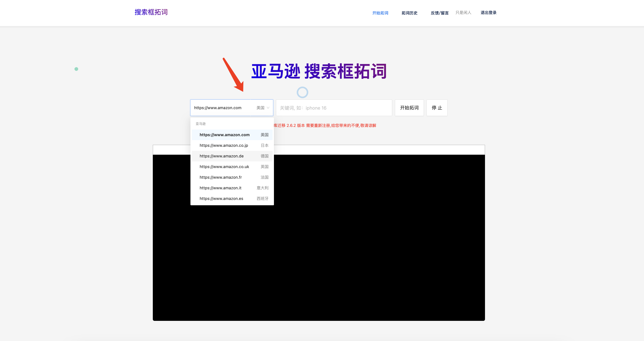Image resolution: width=644 pixels, height=341 pixels.
Task: Select the 开始拓词 navigation tab
Action: tap(380, 13)
